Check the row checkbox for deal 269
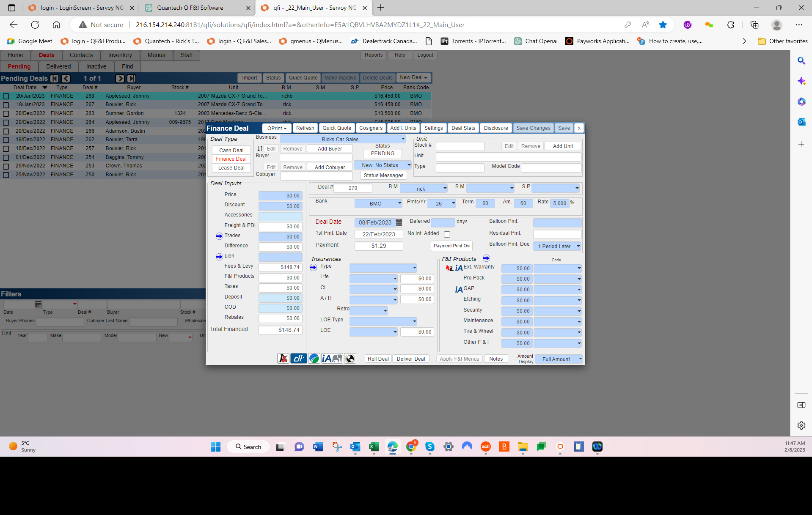 [6, 96]
